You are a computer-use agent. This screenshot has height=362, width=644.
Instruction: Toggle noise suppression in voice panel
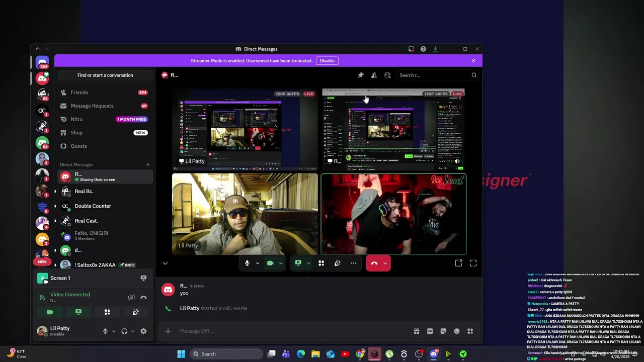click(131, 297)
